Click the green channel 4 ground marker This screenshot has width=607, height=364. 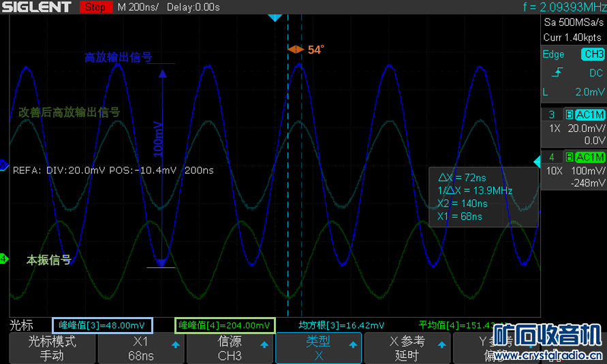pyautogui.click(x=3, y=259)
